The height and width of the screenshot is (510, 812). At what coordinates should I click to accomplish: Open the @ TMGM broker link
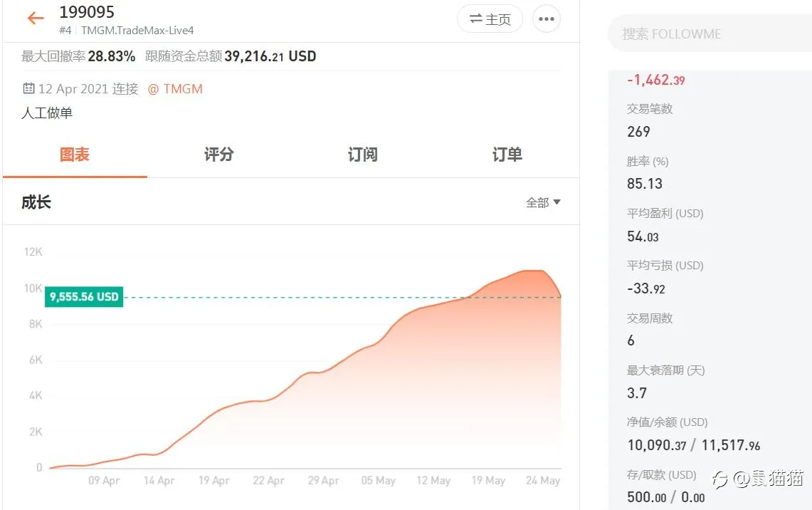point(175,89)
